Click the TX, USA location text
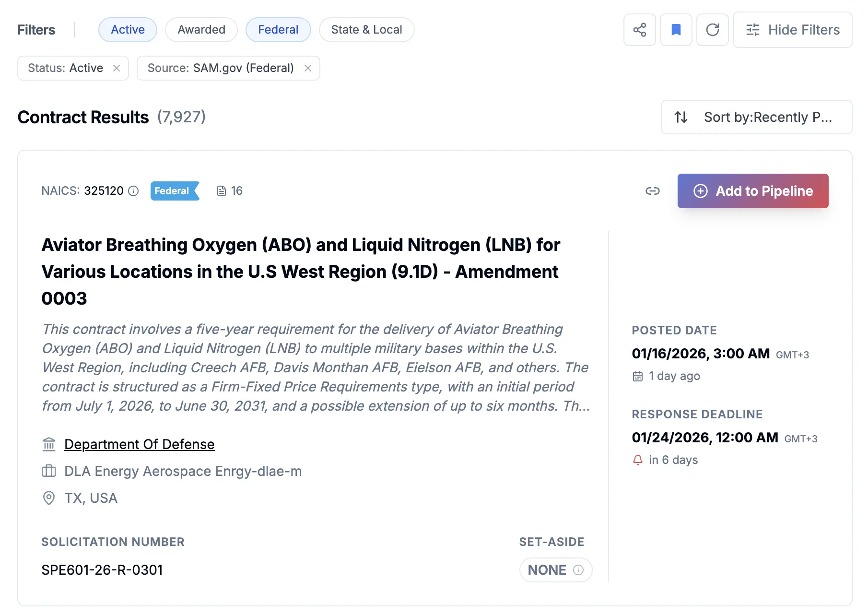Screen dimensions: 868x616 click(x=91, y=498)
